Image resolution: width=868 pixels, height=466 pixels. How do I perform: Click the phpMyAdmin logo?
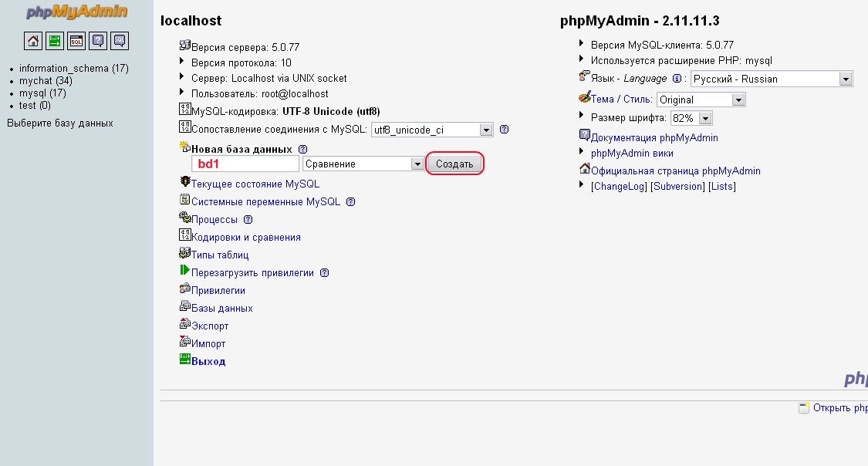point(77,12)
